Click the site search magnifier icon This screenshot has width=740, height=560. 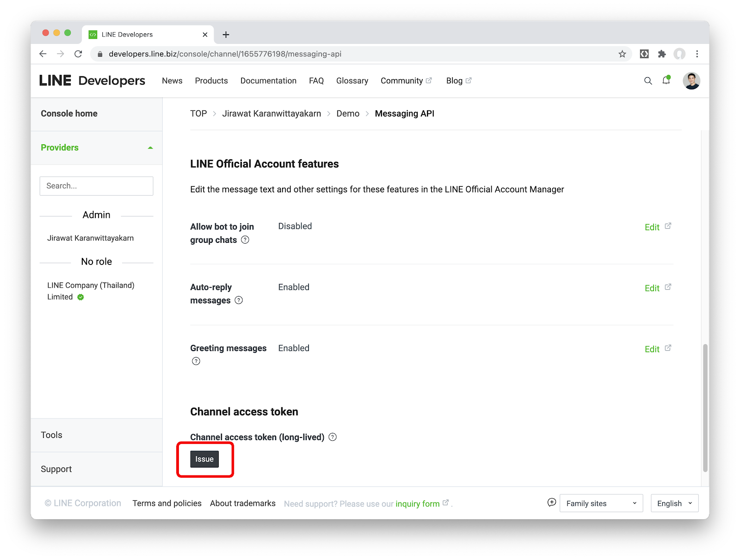(648, 81)
